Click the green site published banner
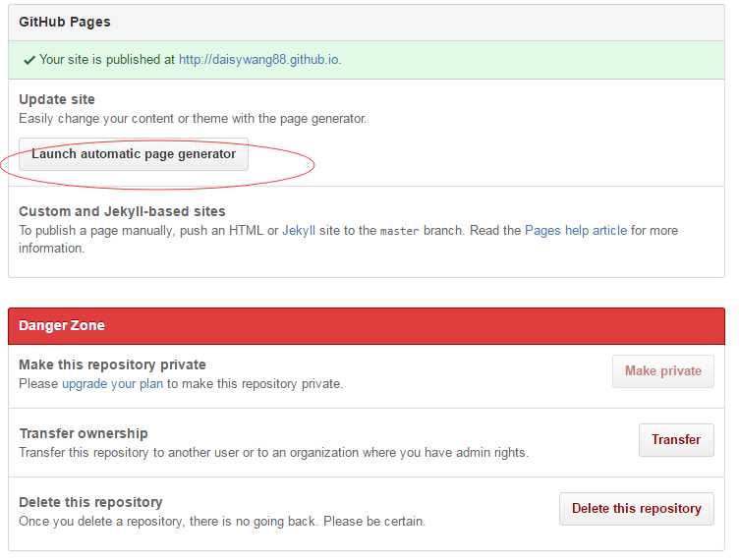 coord(491,60)
